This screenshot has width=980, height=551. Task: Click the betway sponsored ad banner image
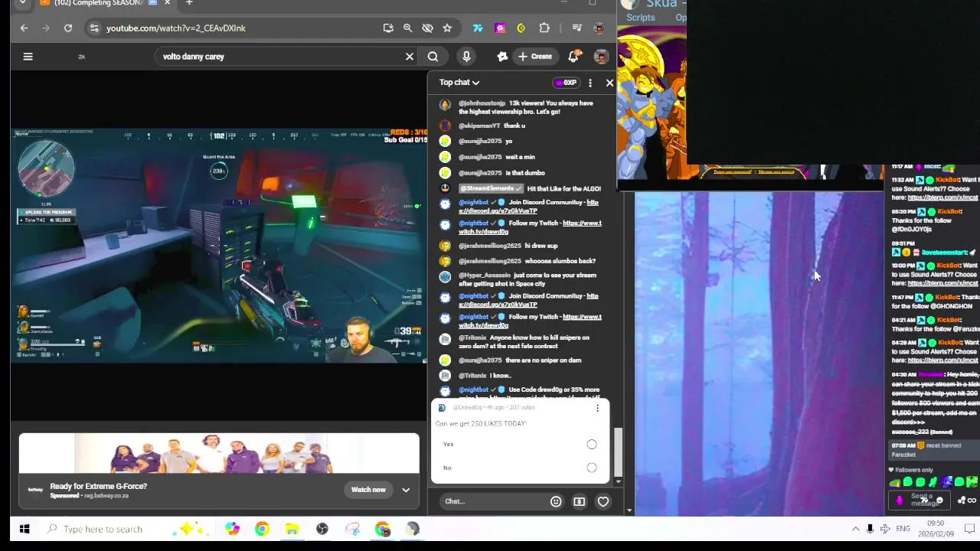(219, 454)
